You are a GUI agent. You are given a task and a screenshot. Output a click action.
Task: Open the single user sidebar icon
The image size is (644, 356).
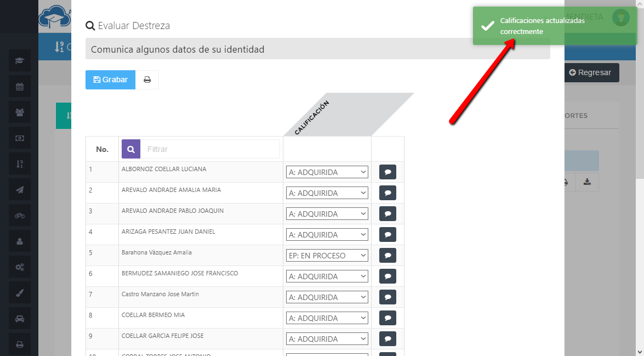pyautogui.click(x=20, y=241)
